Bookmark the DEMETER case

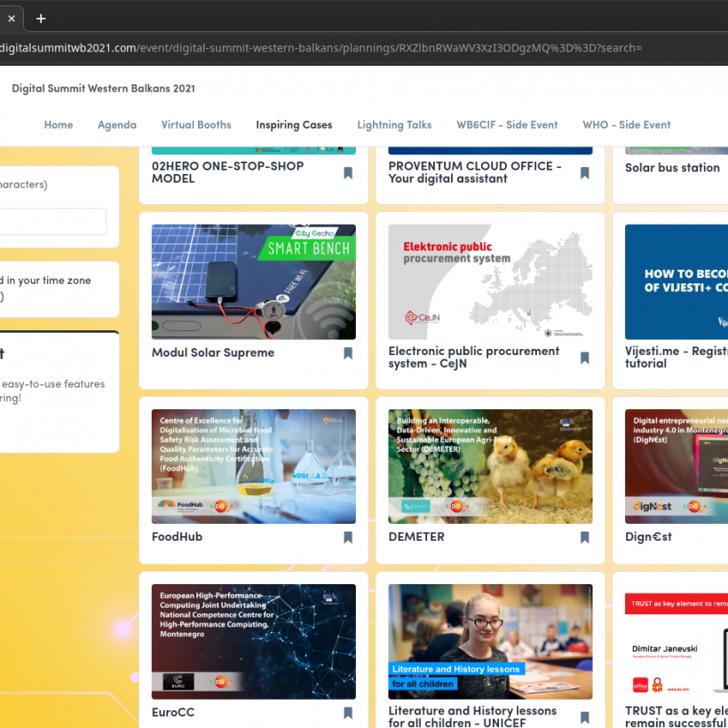tap(584, 537)
